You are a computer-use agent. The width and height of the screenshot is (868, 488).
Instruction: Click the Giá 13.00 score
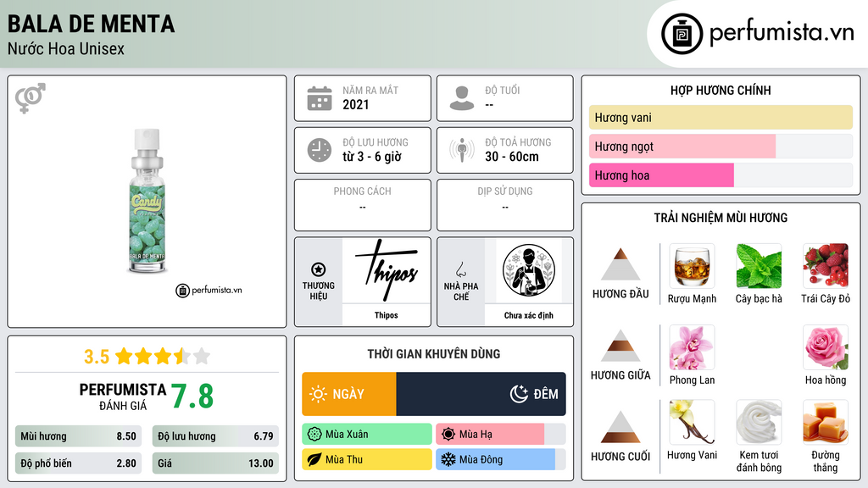pyautogui.click(x=216, y=463)
